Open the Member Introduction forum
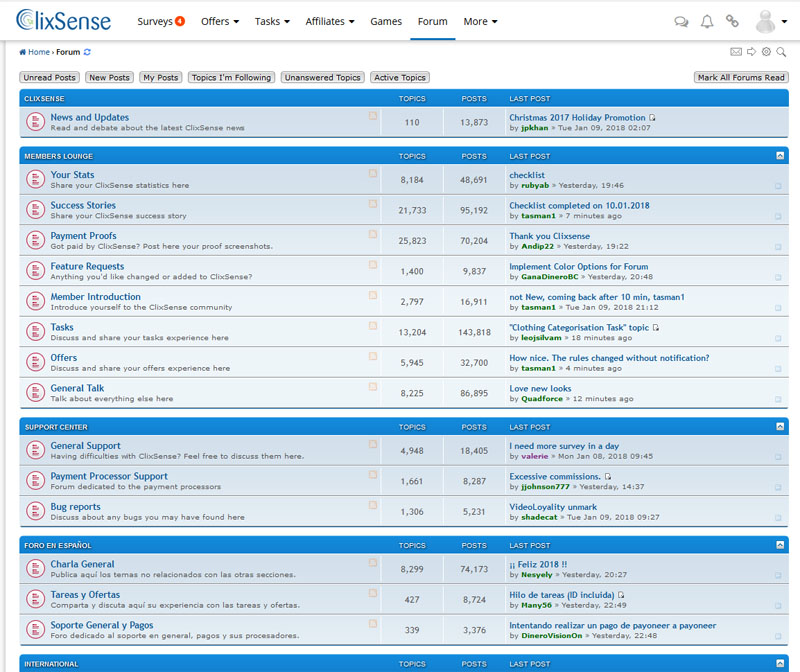The width and height of the screenshot is (800, 672). [95, 296]
